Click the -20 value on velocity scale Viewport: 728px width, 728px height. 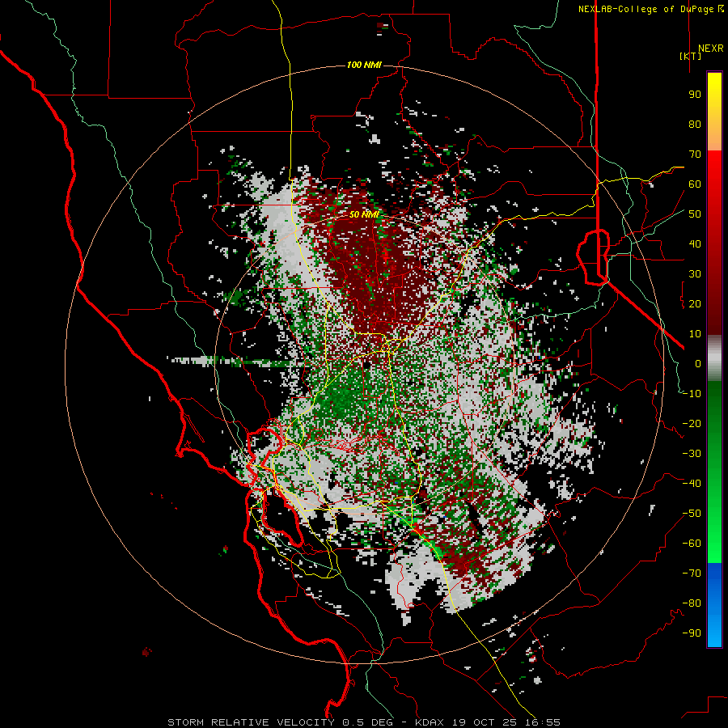[x=692, y=424]
